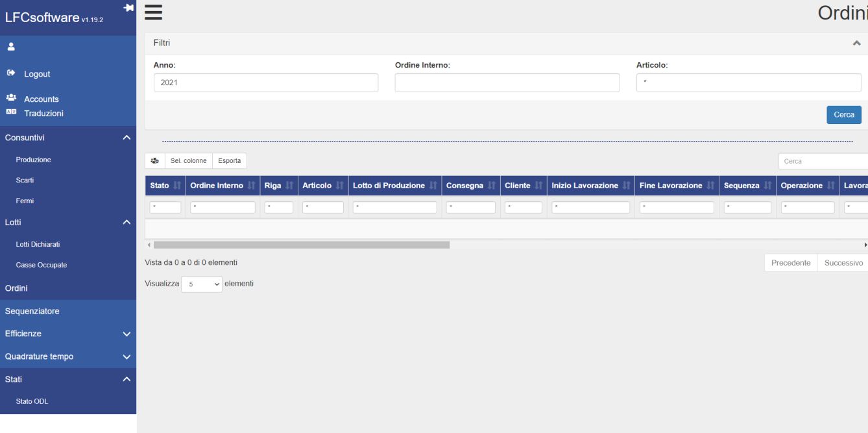Image resolution: width=868 pixels, height=433 pixels.
Task: Expand the Quadrature tempo section
Action: click(127, 356)
